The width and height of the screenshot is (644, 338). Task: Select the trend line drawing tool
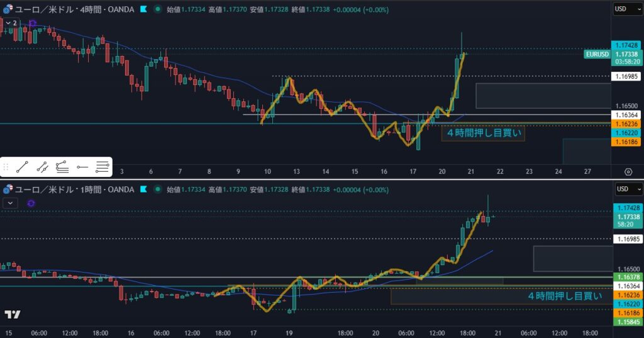coord(23,167)
